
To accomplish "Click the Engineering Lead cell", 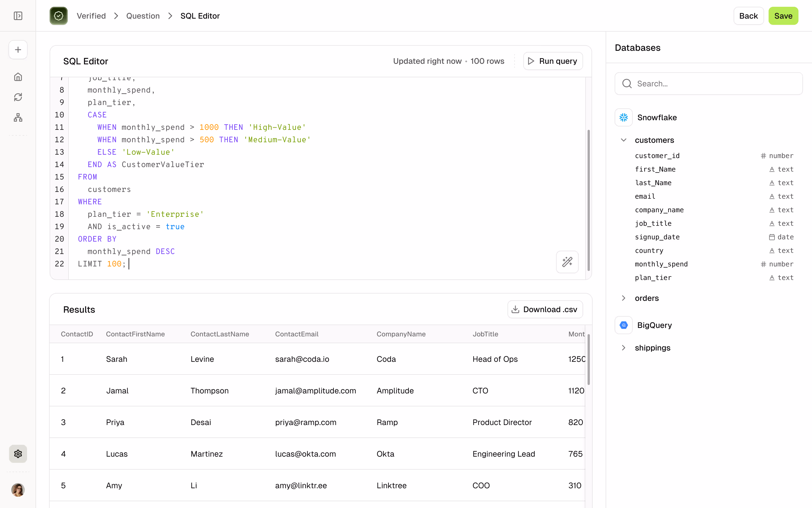I will (x=504, y=454).
